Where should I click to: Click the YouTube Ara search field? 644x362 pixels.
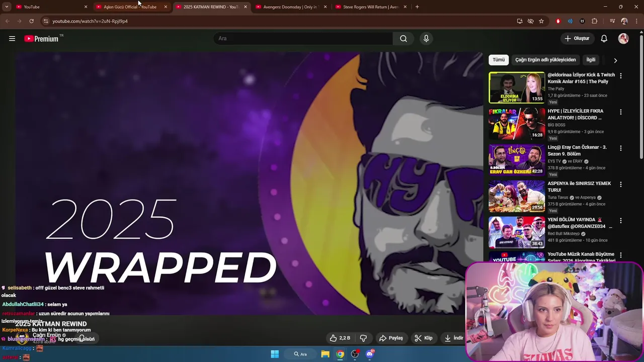[303, 39]
